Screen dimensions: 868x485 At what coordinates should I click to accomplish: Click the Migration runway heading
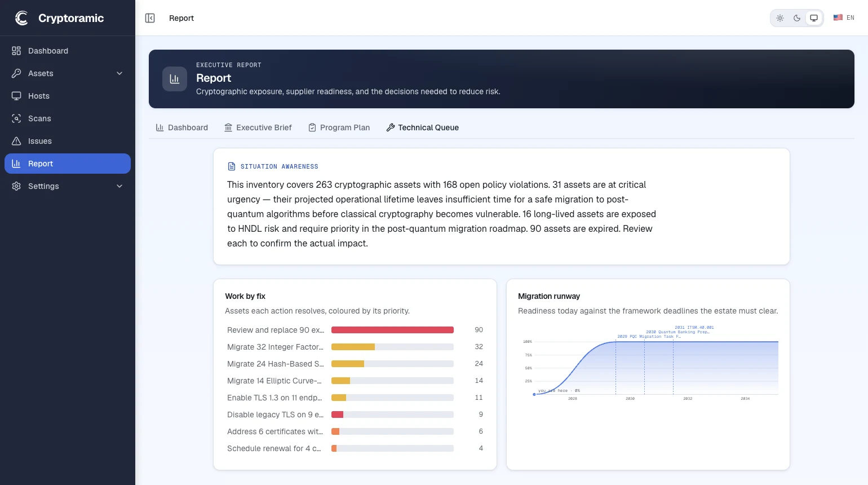(549, 296)
